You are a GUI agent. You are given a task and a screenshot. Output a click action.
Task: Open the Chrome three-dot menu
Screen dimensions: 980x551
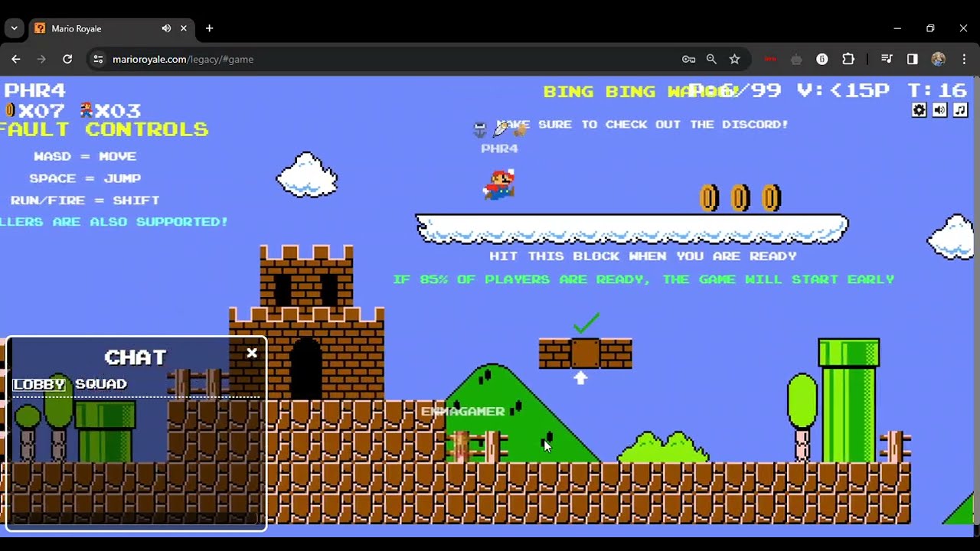point(964,59)
